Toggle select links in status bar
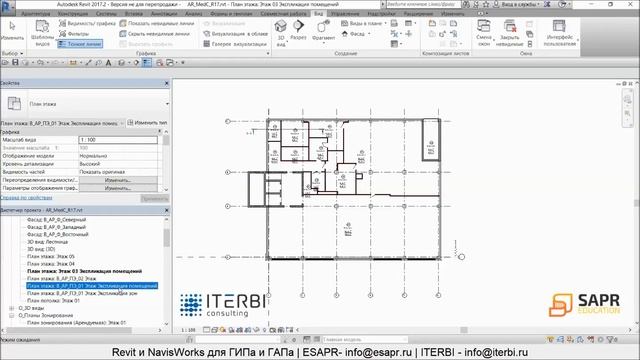 (551, 339)
